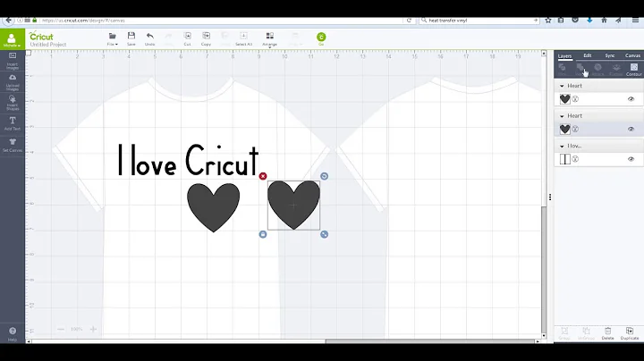This screenshot has height=361, width=644.
Task: Click the Weld tool icon
Action: [x=580, y=70]
